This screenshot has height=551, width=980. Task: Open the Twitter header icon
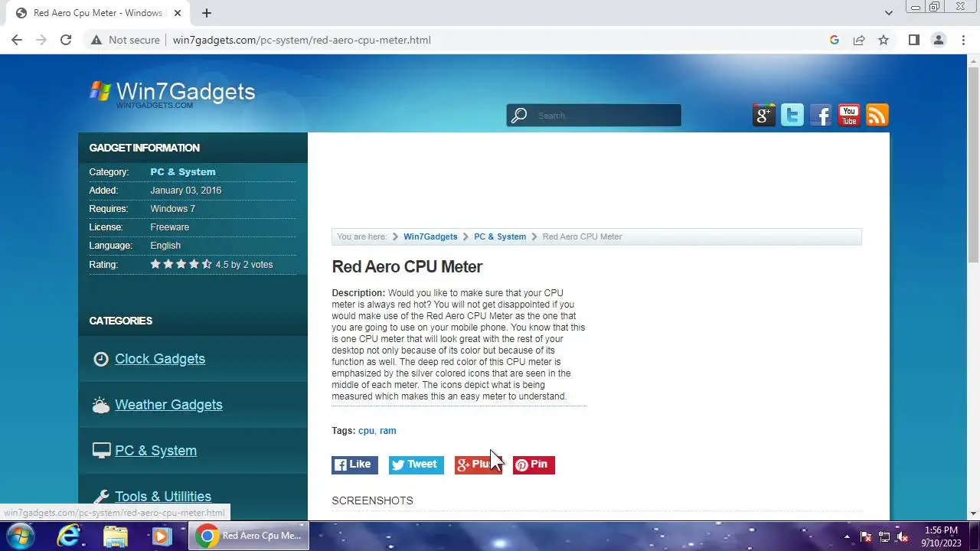click(x=792, y=116)
